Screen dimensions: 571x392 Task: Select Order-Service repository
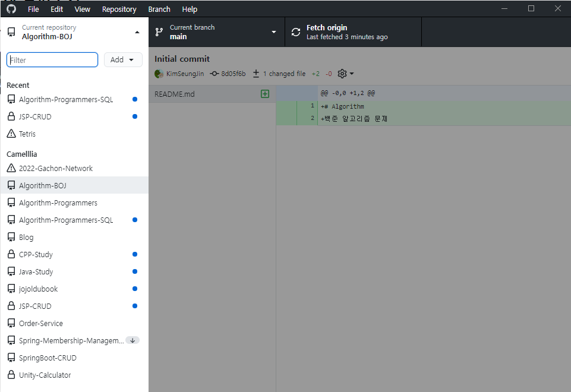pyautogui.click(x=74, y=323)
